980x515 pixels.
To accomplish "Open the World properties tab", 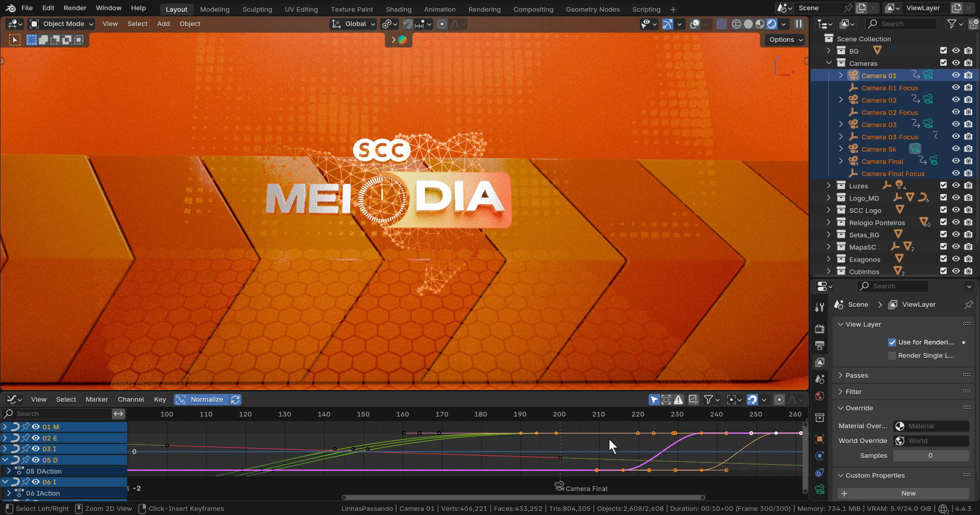I will (x=820, y=396).
